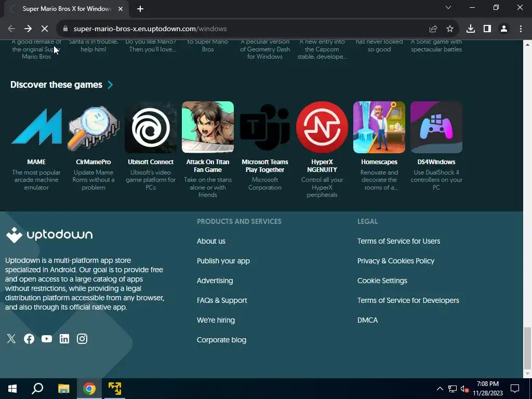Open the Windows Start menu
Image resolution: width=532 pixels, height=399 pixels.
click(x=12, y=389)
